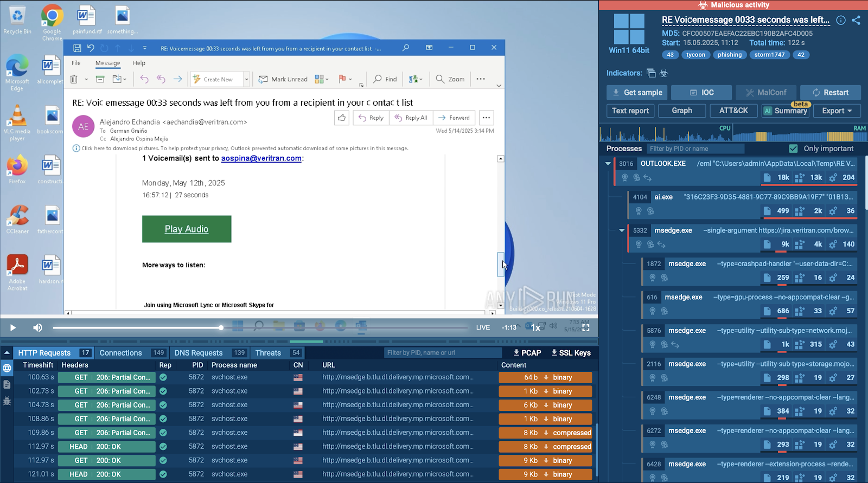Download the PCAP file

(527, 353)
